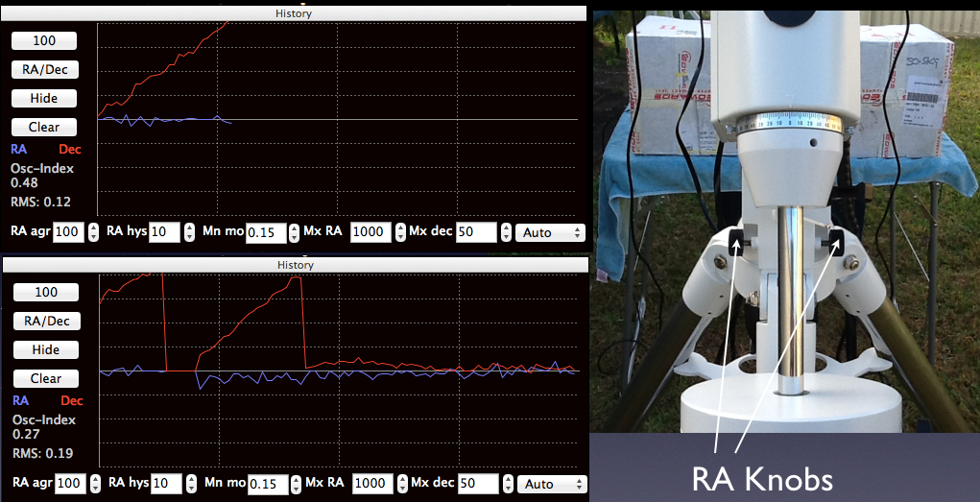Click the RA agr stepper in the top panel

[x=93, y=232]
